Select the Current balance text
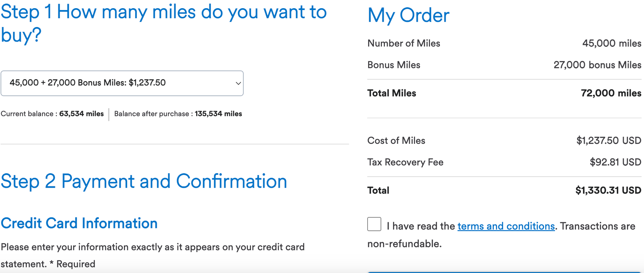Screen dimensions: 644x273 [x=53, y=114]
